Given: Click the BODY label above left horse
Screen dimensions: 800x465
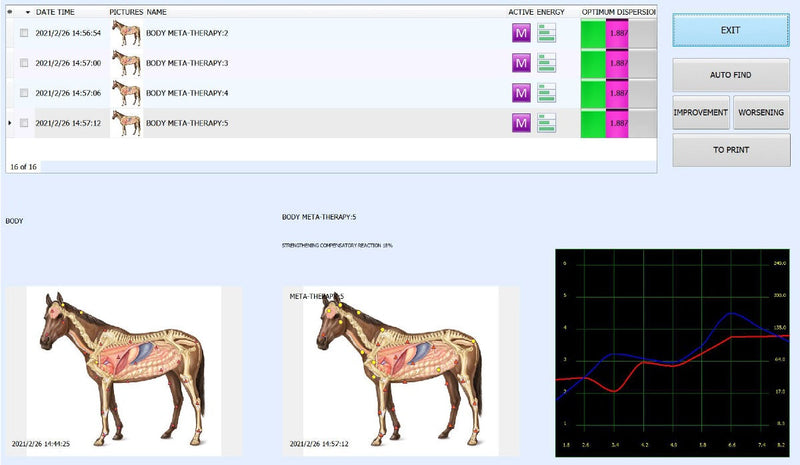Looking at the screenshot, I should tap(14, 221).
